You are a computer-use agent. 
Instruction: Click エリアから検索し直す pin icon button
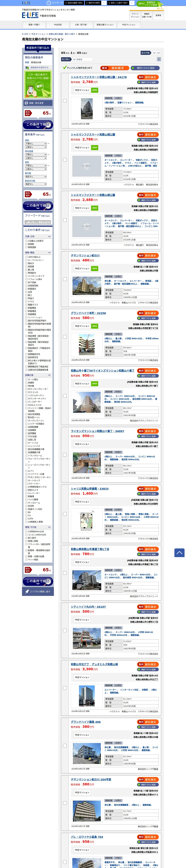[x=38, y=591]
